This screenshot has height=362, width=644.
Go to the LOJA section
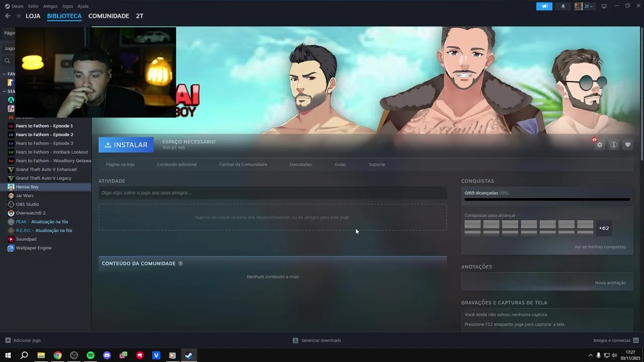[x=33, y=16]
